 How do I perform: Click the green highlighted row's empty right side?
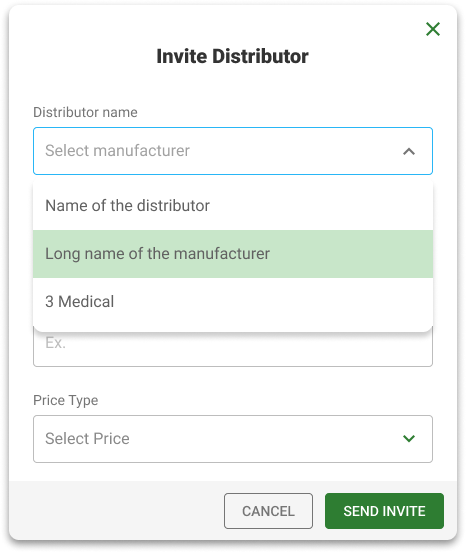tap(351, 254)
